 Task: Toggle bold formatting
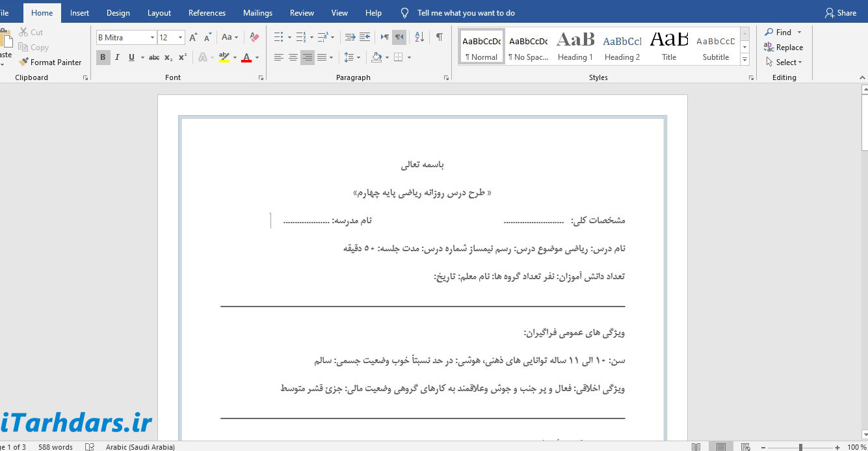(x=103, y=57)
